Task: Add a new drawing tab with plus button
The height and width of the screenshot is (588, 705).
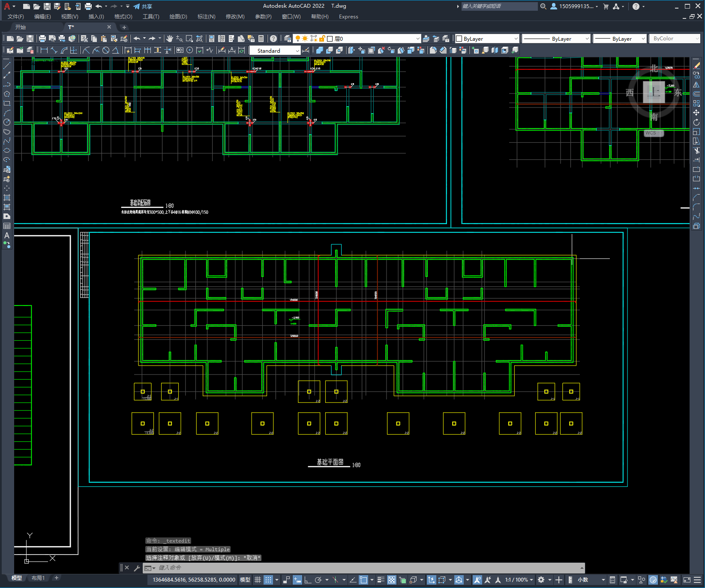Action: pos(124,27)
